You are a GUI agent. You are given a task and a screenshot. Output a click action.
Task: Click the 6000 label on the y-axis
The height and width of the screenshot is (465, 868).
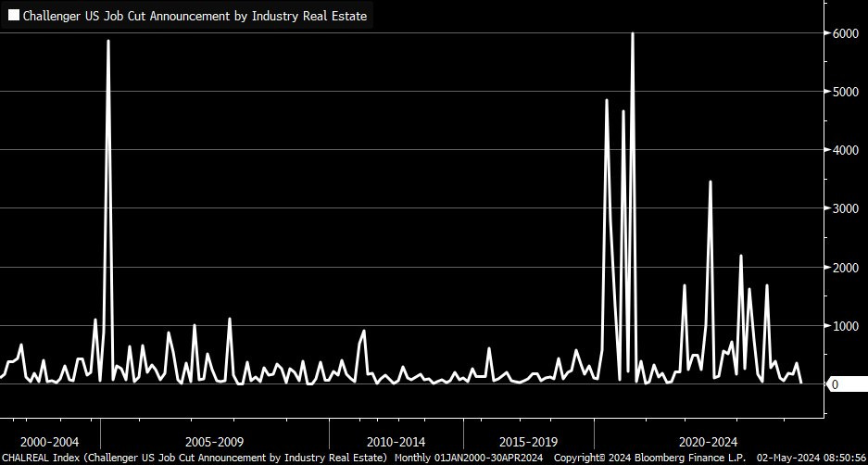843,33
